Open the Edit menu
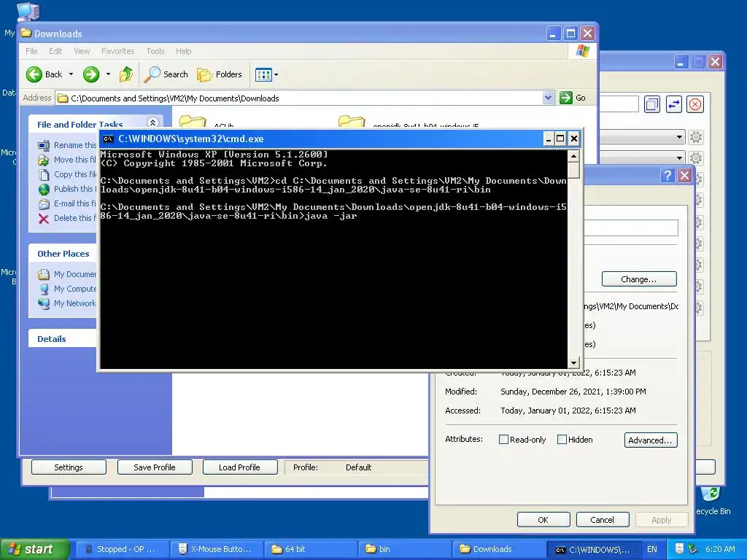 55,51
